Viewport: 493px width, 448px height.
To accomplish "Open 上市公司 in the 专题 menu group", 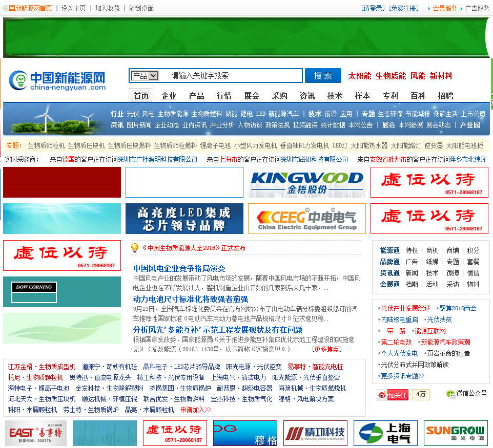I will click(473, 114).
